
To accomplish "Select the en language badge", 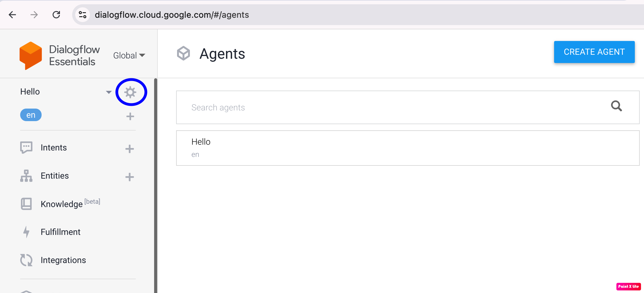I will (x=31, y=115).
